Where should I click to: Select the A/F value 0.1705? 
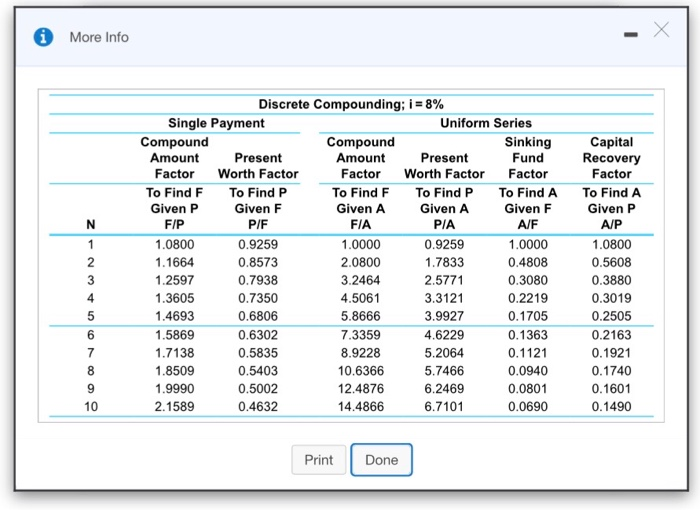(528, 316)
